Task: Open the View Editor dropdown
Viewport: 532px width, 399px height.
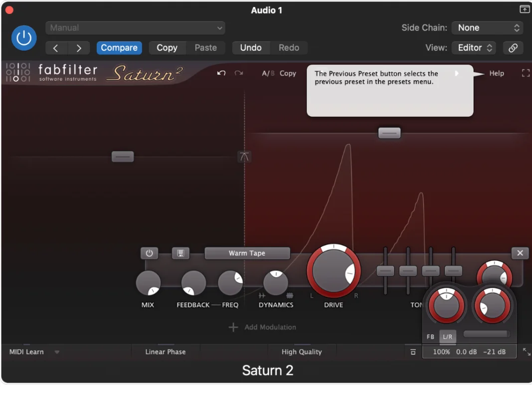Action: pos(473,47)
